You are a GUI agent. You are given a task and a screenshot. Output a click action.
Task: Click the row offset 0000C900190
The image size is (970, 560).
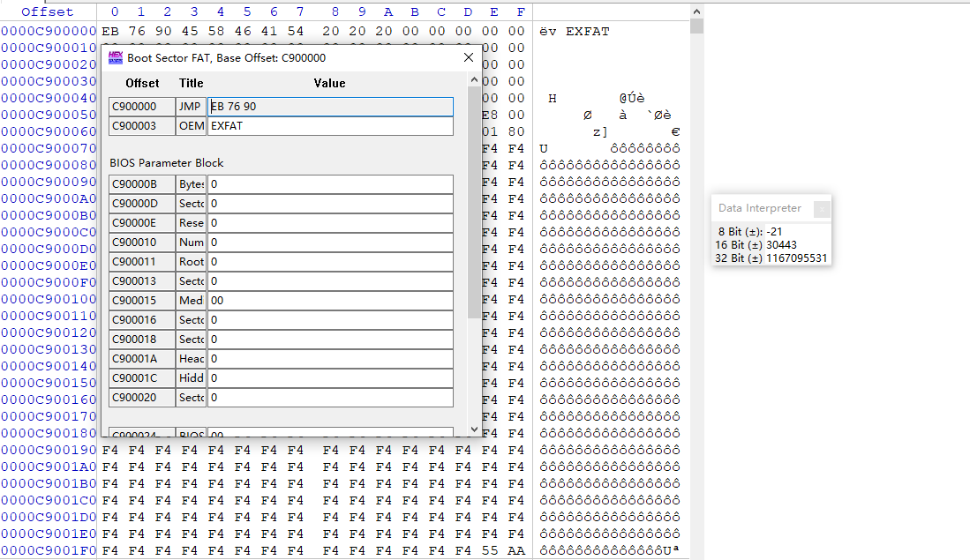coord(49,450)
